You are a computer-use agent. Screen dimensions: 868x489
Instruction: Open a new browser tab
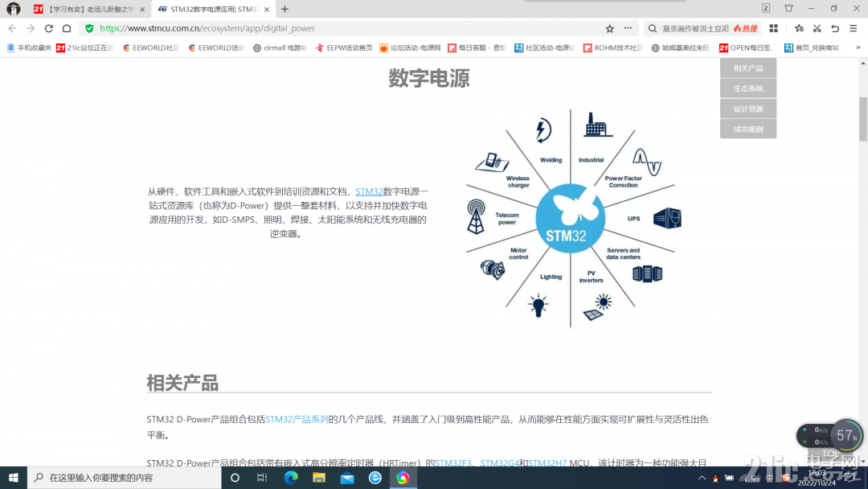point(285,9)
